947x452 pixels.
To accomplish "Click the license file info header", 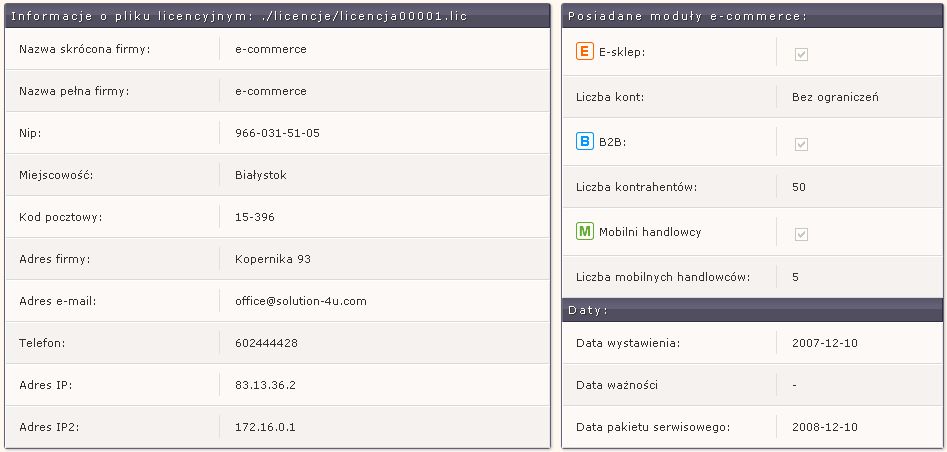I will pos(277,16).
